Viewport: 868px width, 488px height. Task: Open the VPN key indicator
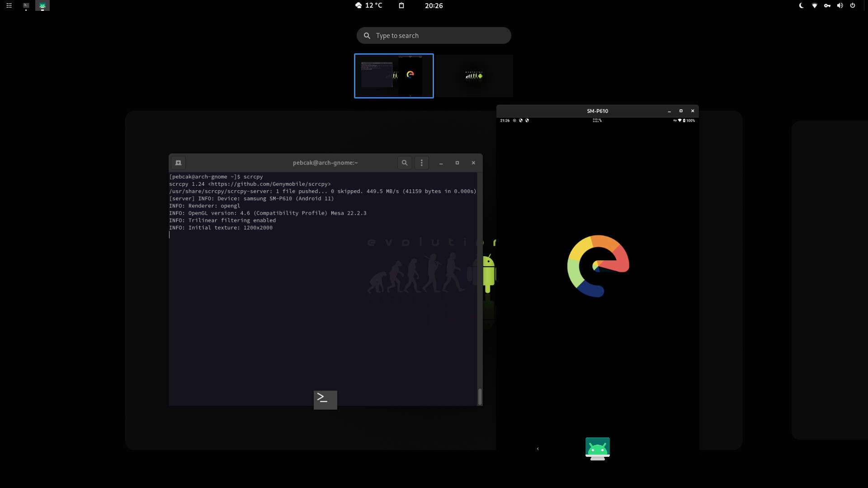pos(827,5)
